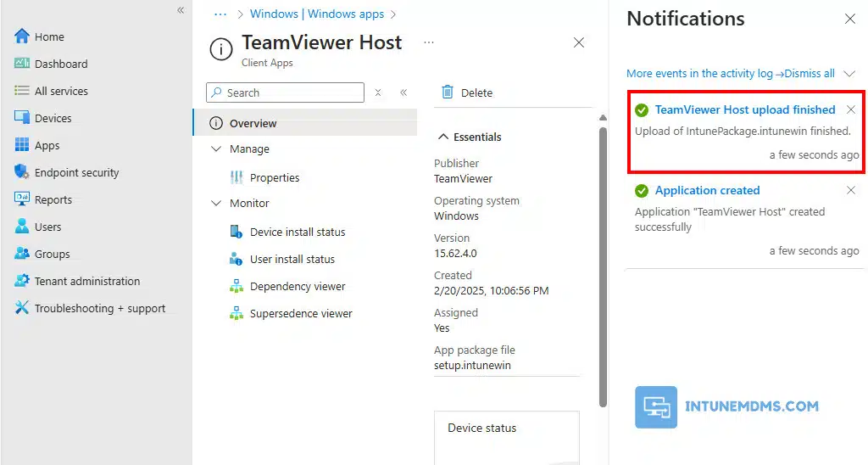Open More events in the activity log
The width and height of the screenshot is (868, 465).
point(704,73)
